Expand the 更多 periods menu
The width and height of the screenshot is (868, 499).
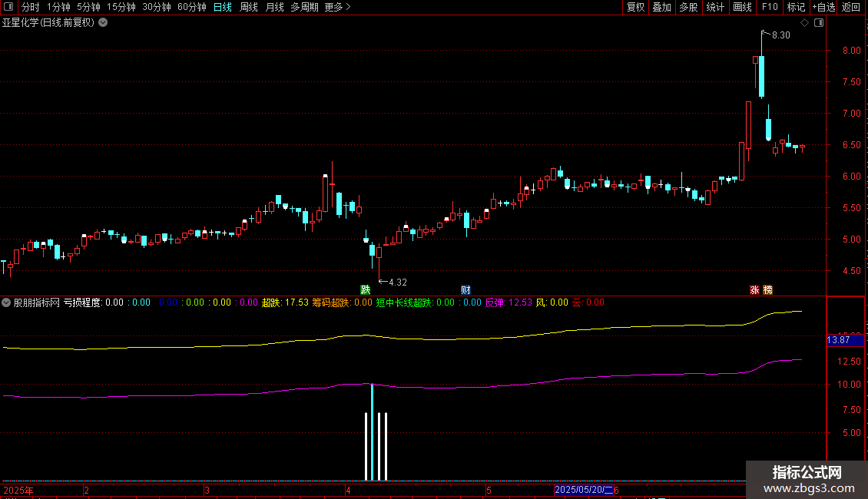tap(338, 7)
